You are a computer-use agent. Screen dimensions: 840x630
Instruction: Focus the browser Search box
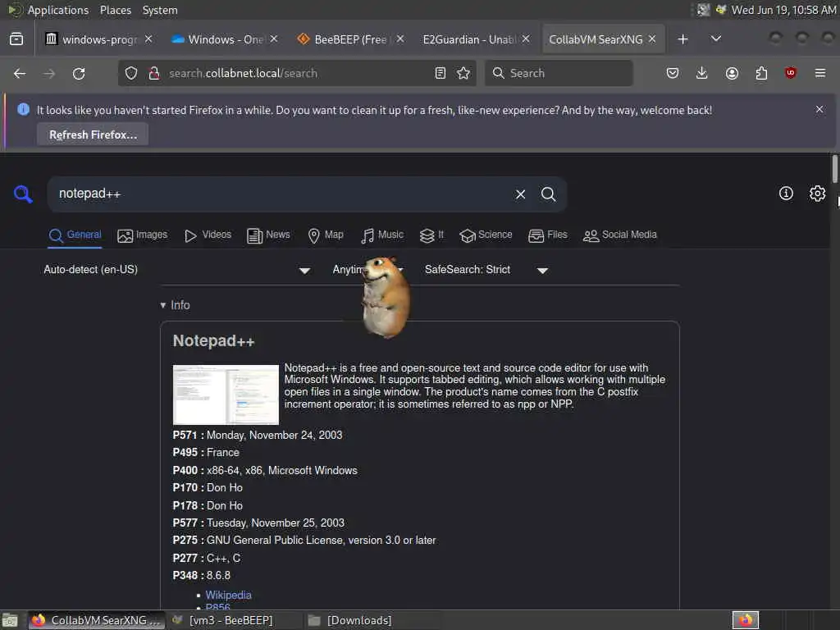coord(558,73)
